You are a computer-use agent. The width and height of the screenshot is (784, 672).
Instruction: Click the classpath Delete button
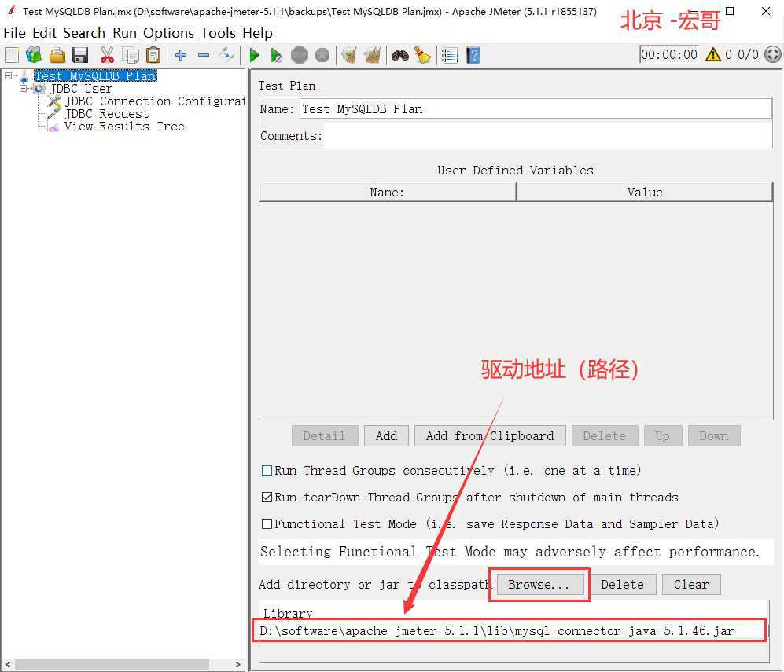[623, 585]
